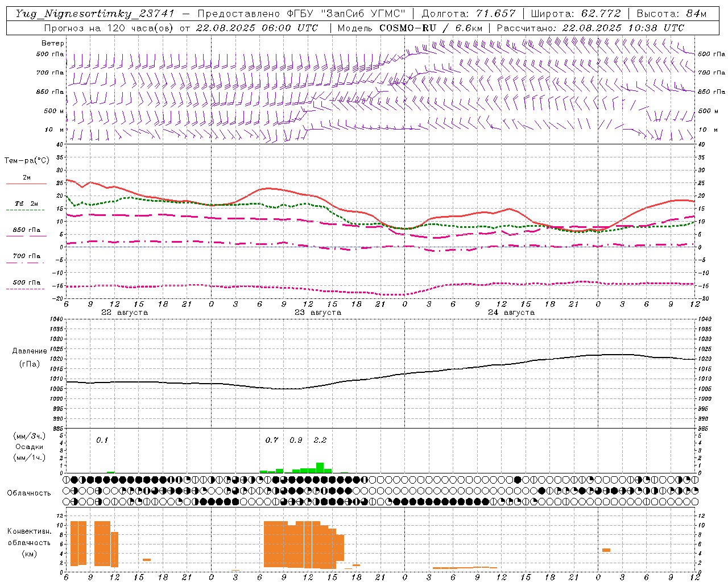Click the (гПа) unit under Давление
This screenshot has height=582, width=728.
coord(30,364)
